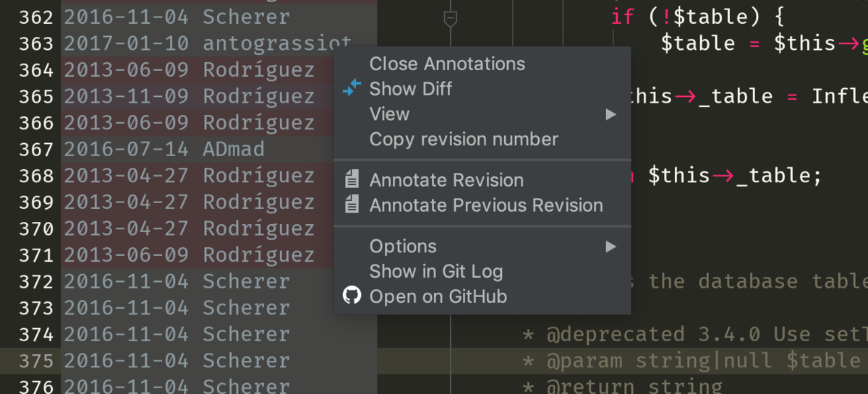Image resolution: width=868 pixels, height=394 pixels.
Task: Click line number 375 in gutter
Action: pos(36,361)
